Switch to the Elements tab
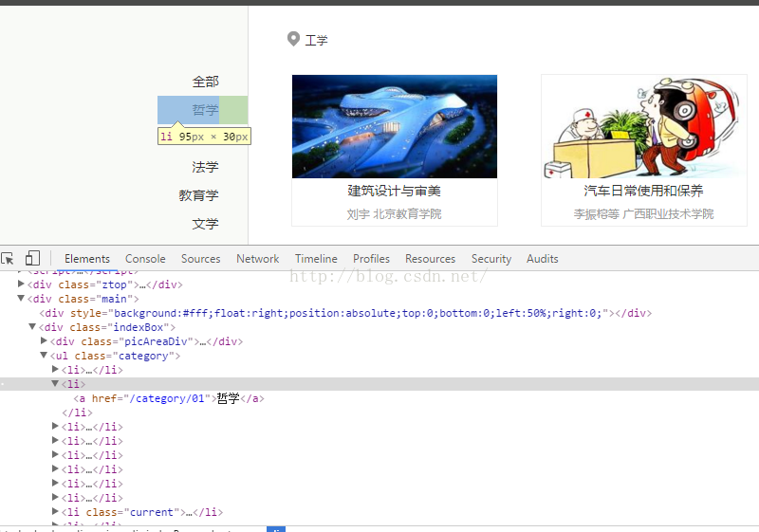Viewport: 759px width, 532px height. [87, 259]
